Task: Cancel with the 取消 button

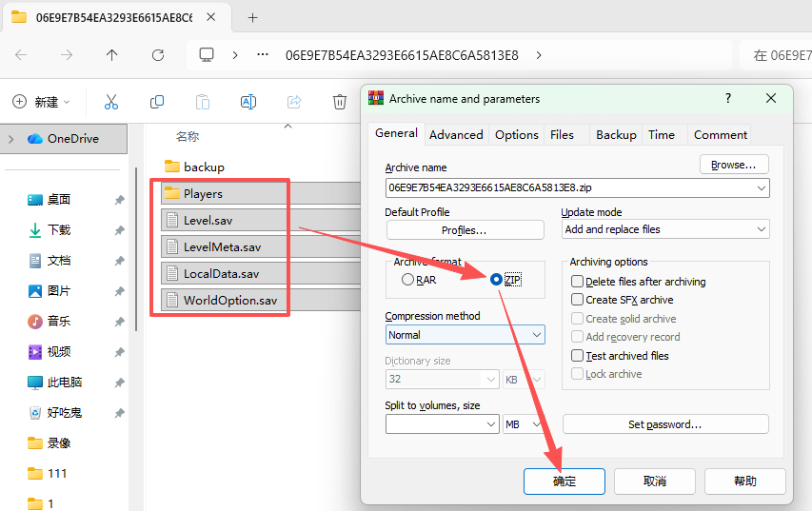Action: (x=655, y=482)
